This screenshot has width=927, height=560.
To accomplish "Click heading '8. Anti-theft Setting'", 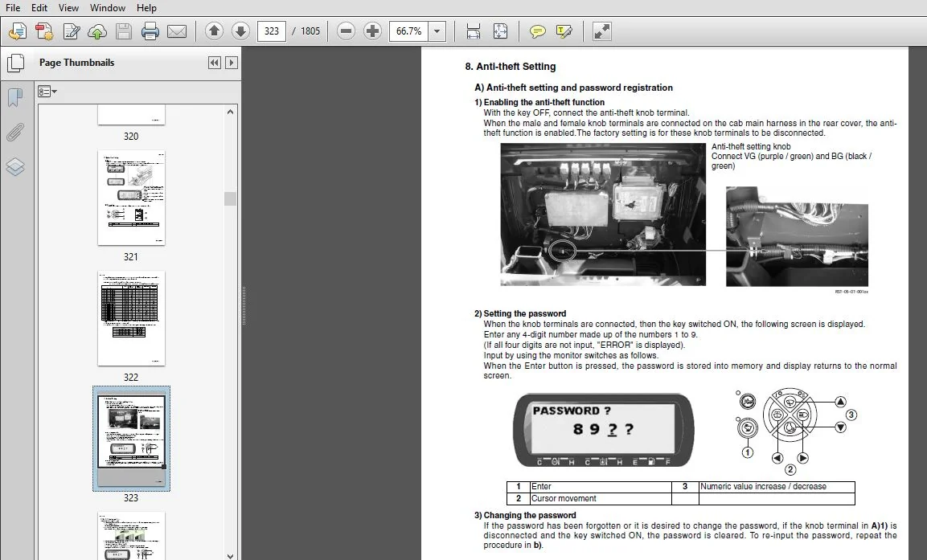I will (511, 67).
